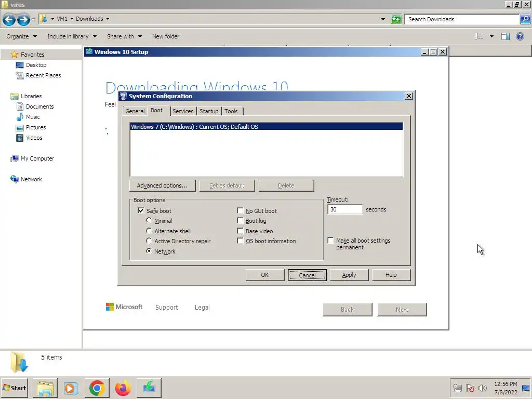Select the Alternate shell radio button
Screen dimensions: 532x399
pyautogui.click(x=149, y=231)
